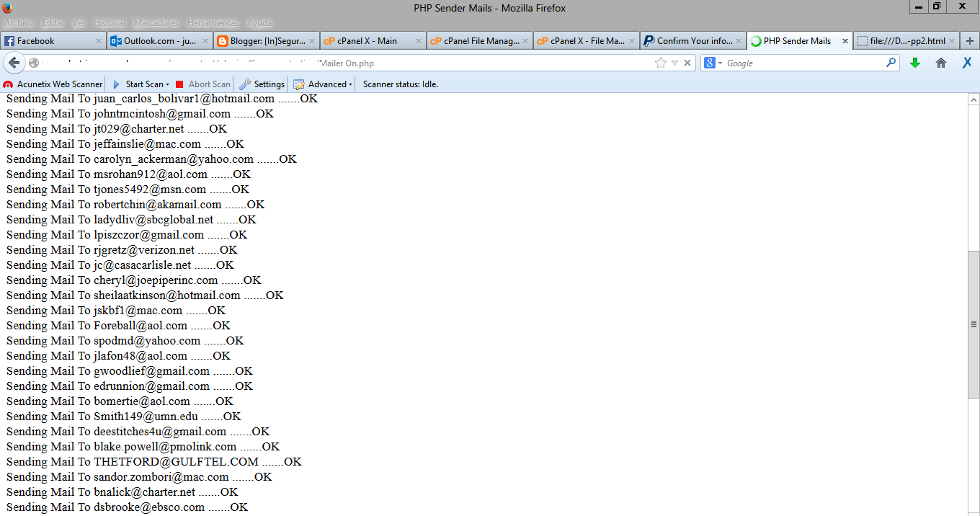980x516 pixels.
Task: Open Acunetix Settings
Action: point(262,84)
